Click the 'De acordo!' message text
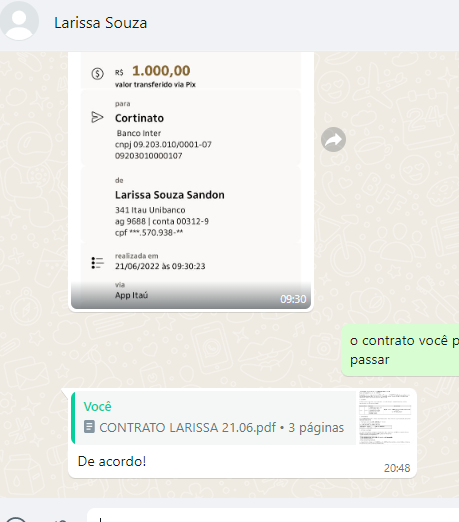Screen dimensions: 459x522 pos(112,462)
